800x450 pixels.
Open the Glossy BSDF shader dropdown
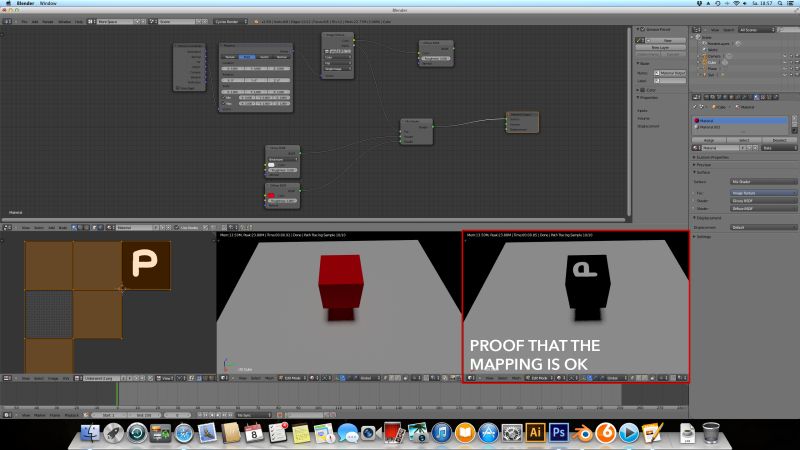click(x=764, y=201)
